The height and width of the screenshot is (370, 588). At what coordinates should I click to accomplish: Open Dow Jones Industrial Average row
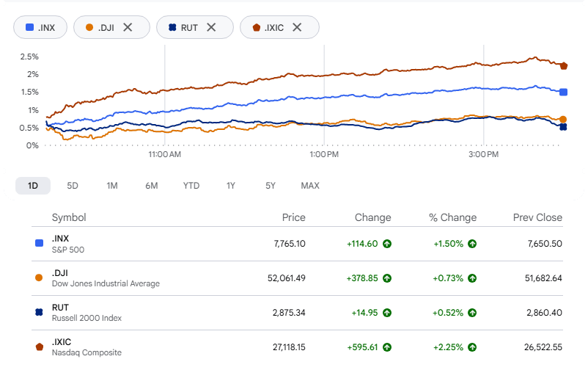click(x=297, y=278)
